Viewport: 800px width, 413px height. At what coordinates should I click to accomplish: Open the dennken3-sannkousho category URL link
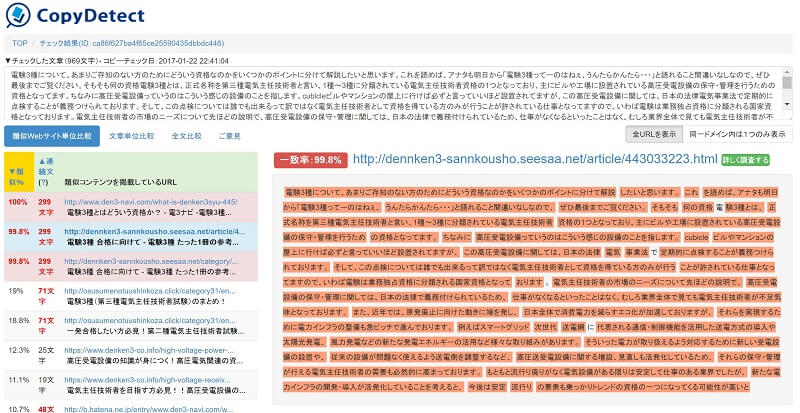[x=151, y=261]
